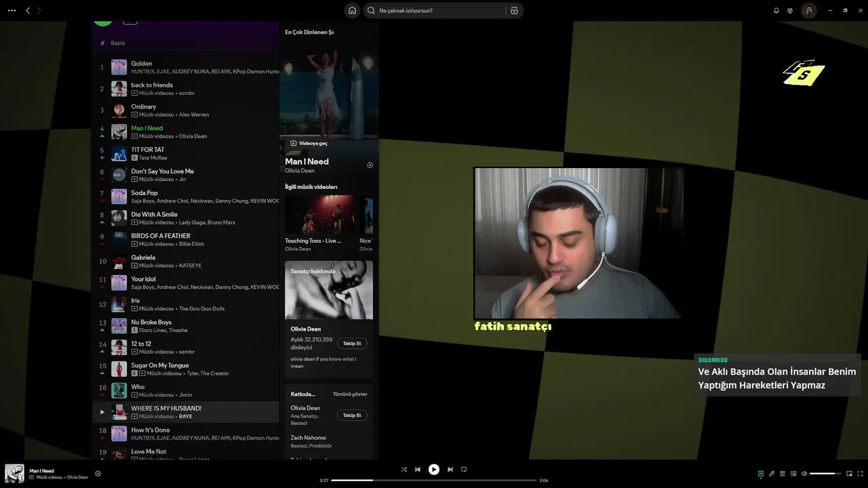Click now-playing album art in bottom bar
This screenshot has height=488, width=868.
(x=14, y=473)
